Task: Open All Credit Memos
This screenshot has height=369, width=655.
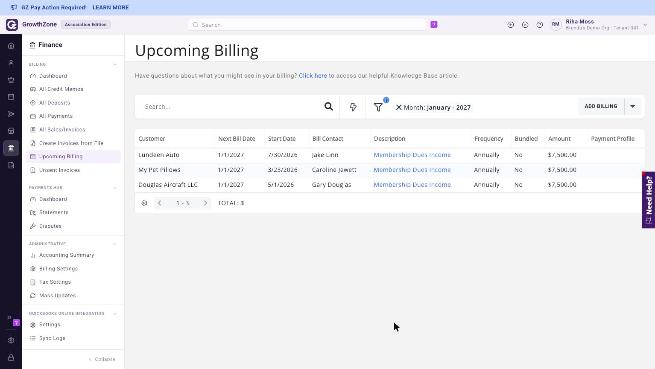Action: tap(61, 89)
